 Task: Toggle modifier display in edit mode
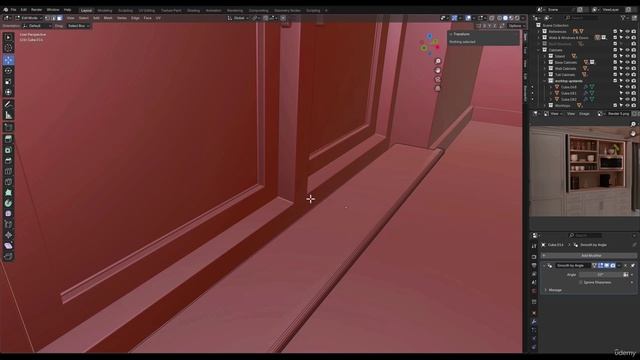[600, 266]
